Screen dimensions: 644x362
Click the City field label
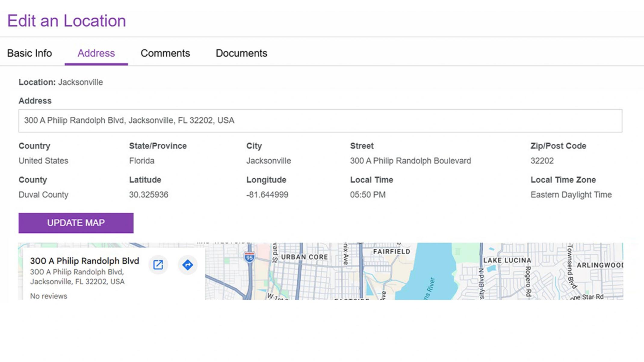254,146
